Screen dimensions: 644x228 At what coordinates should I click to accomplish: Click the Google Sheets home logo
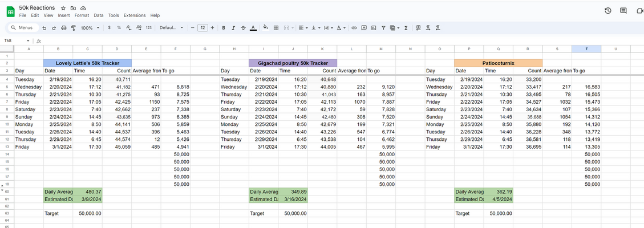(11, 11)
